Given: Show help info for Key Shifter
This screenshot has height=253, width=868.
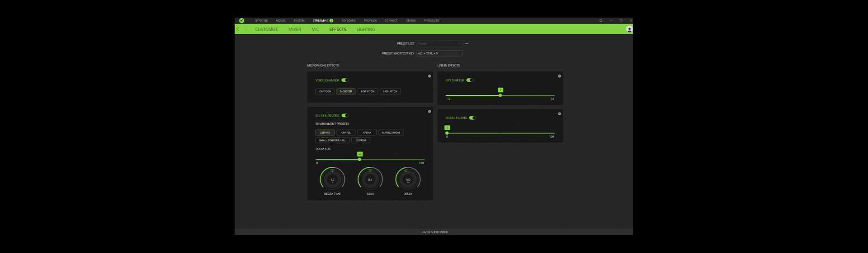Looking at the screenshot, I should (559, 76).
